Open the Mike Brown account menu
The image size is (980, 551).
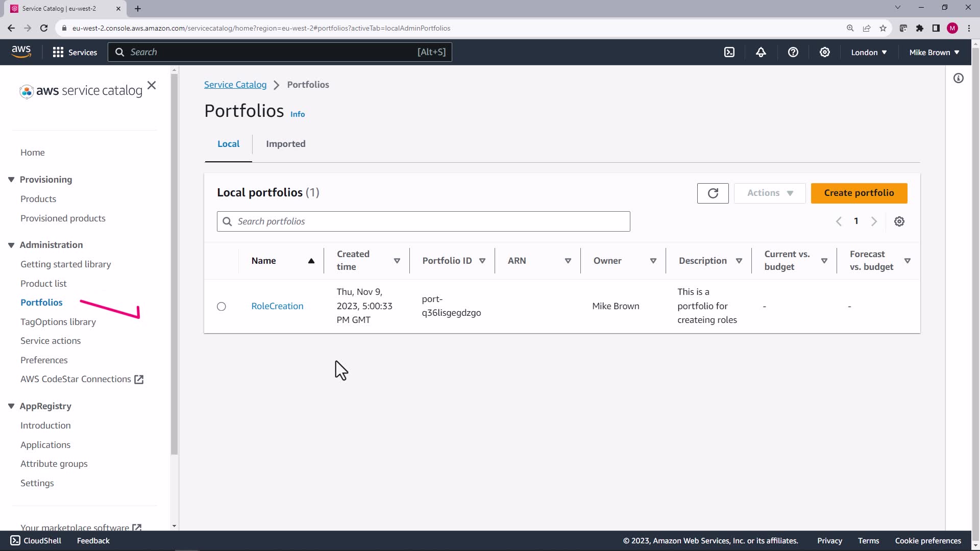(934, 52)
